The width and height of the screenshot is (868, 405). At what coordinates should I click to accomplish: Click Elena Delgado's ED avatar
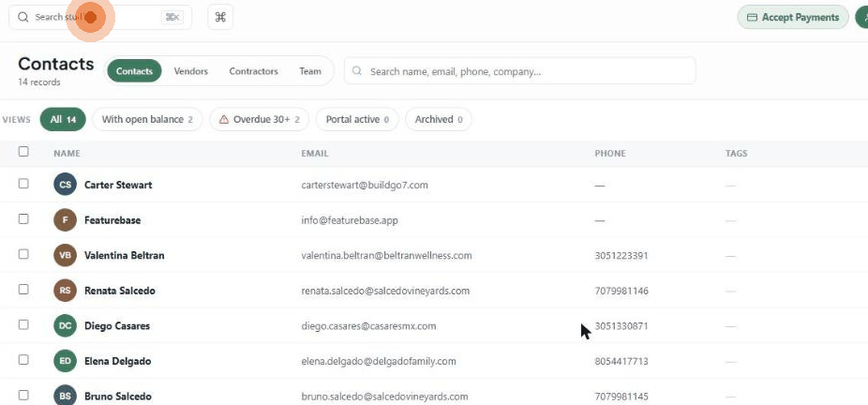66,361
